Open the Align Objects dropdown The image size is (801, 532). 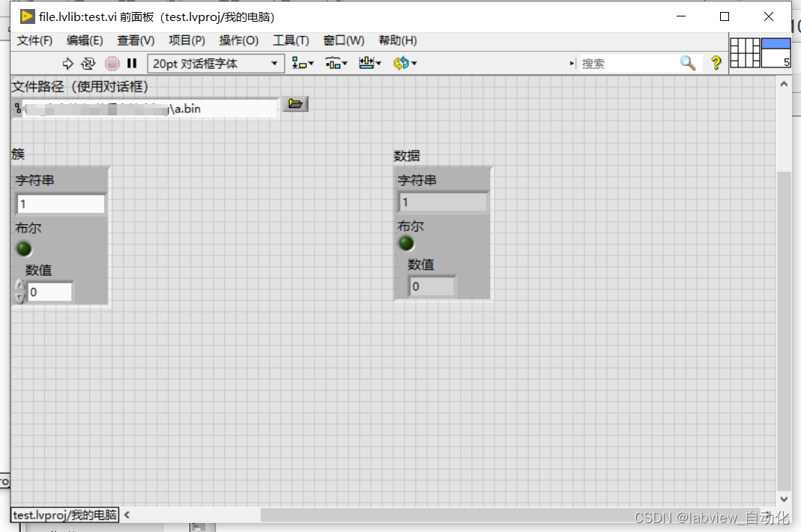click(303, 64)
